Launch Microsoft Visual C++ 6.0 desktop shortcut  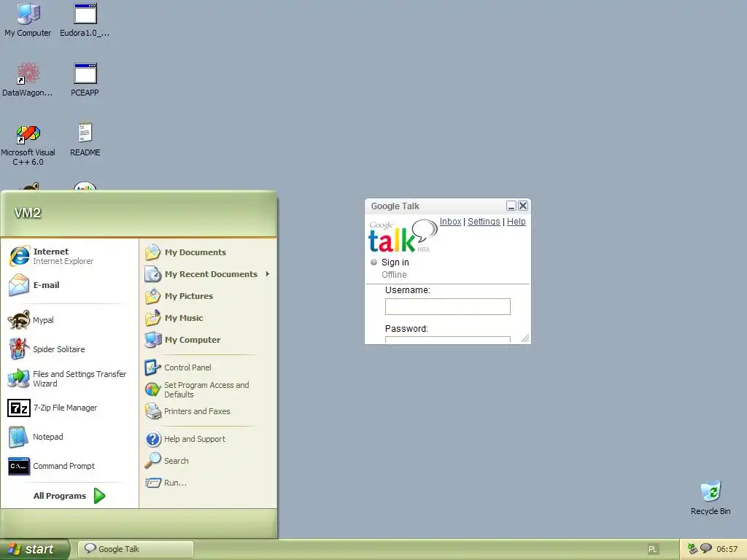coord(28,145)
